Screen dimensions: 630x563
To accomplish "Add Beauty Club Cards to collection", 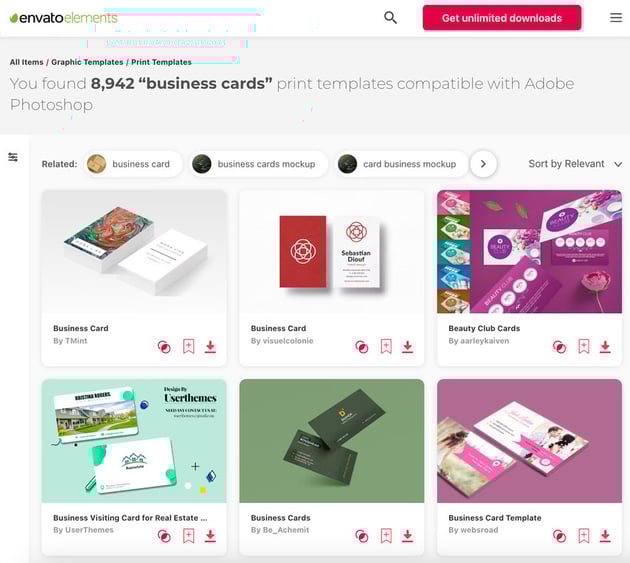I will coord(559,346).
